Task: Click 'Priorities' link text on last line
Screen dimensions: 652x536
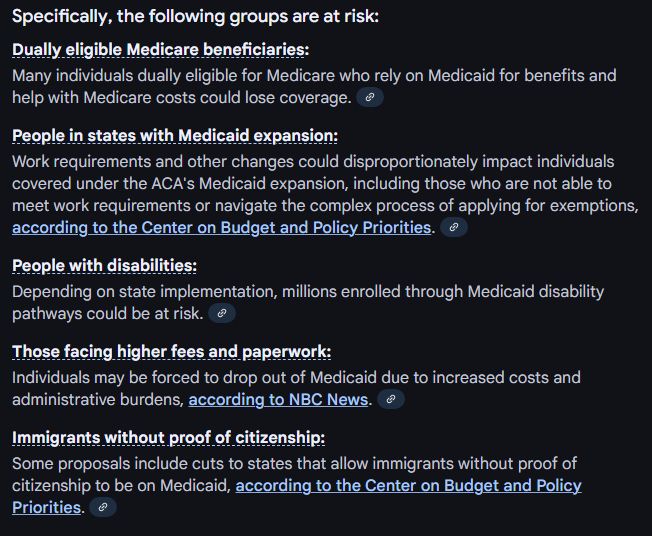Action: coord(46,508)
